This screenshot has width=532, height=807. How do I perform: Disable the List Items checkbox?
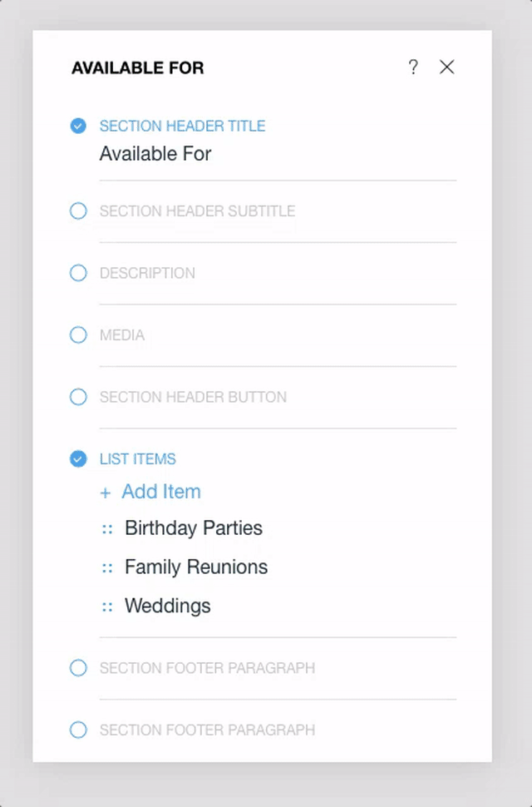(x=78, y=459)
